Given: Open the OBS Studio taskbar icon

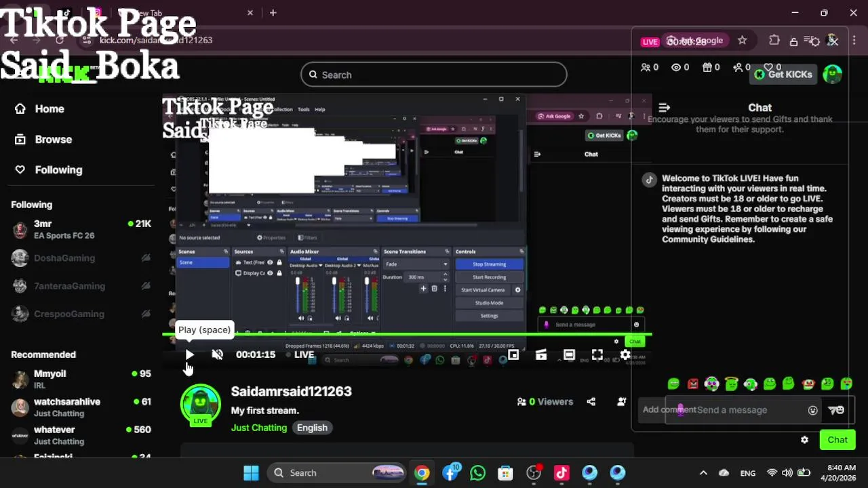Looking at the screenshot, I should [x=534, y=473].
